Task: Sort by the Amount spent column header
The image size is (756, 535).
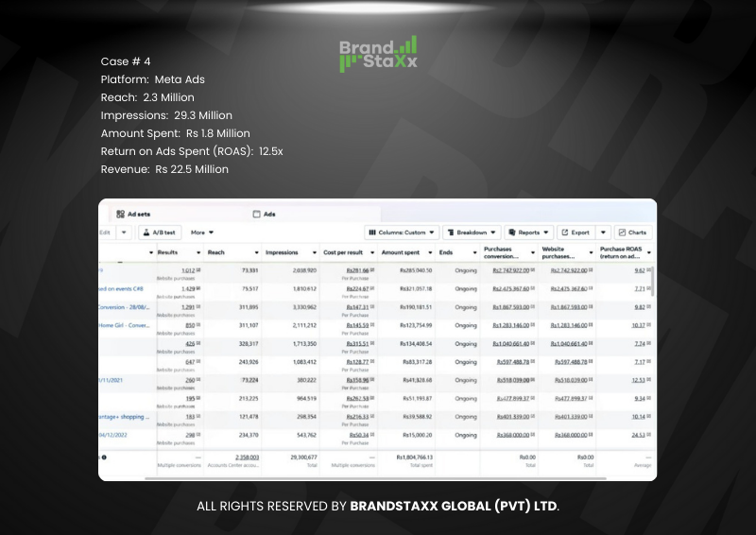Action: [x=402, y=253]
